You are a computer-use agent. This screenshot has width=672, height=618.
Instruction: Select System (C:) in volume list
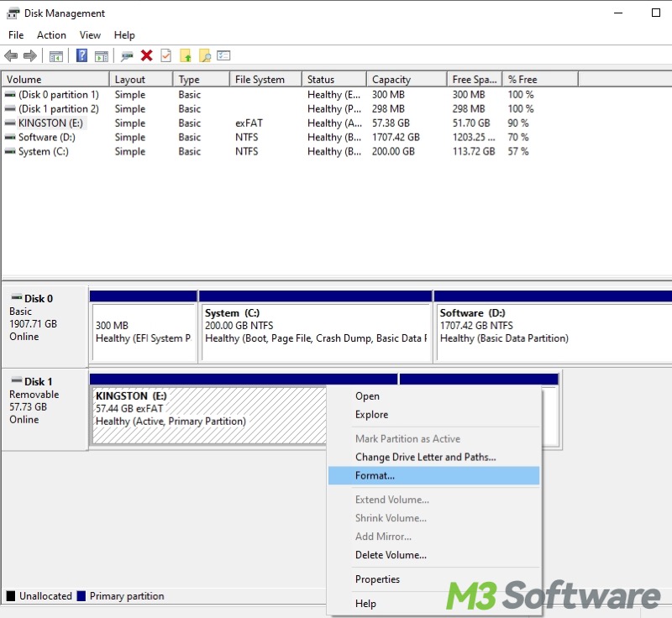pyautogui.click(x=44, y=151)
